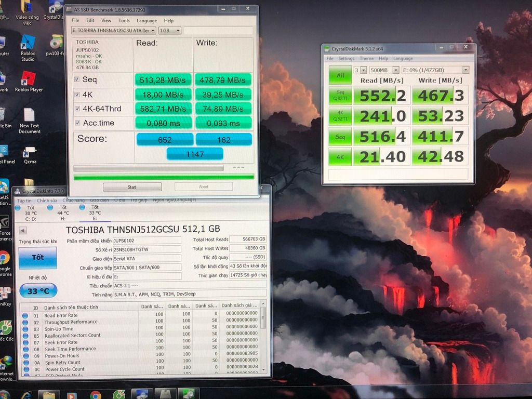Click the Abort button in AS SSD Benchmark

tap(204, 187)
